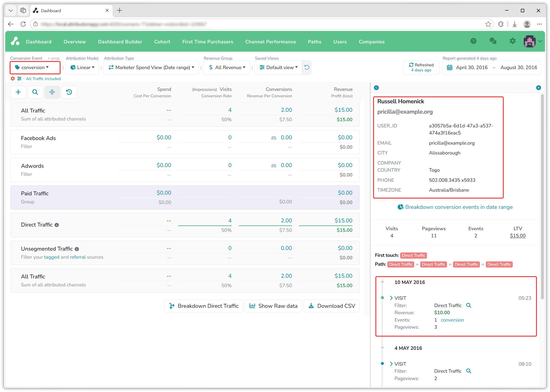Click the Refreshed 4 days ago button
This screenshot has width=550, height=392.
(x=421, y=67)
